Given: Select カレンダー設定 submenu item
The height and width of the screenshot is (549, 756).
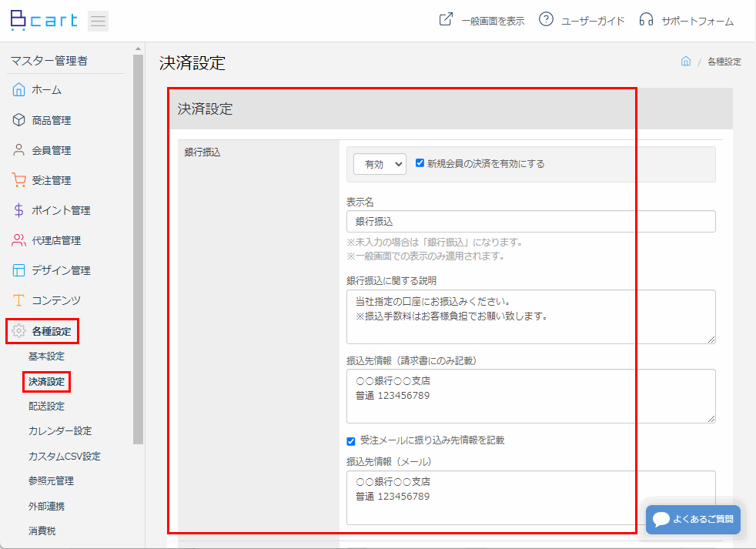Looking at the screenshot, I should tap(60, 430).
